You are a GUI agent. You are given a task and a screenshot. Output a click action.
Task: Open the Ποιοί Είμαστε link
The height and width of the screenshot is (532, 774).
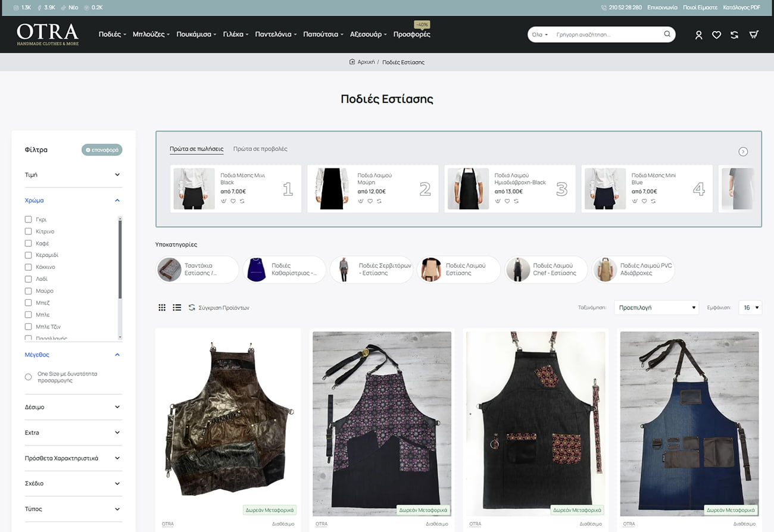pos(700,8)
